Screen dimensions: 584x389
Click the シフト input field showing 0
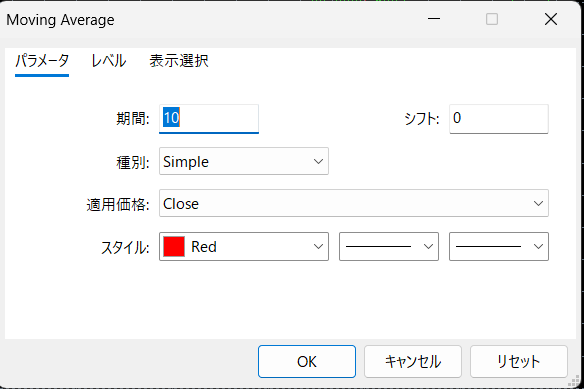499,118
